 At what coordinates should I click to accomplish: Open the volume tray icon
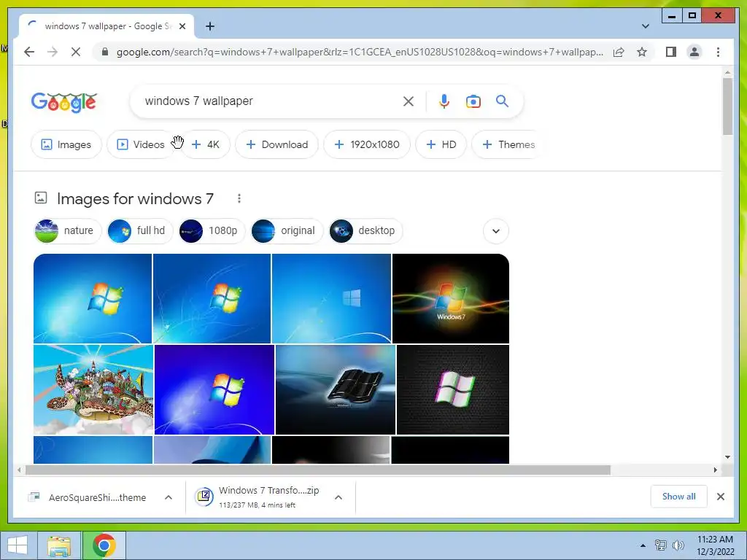(678, 545)
